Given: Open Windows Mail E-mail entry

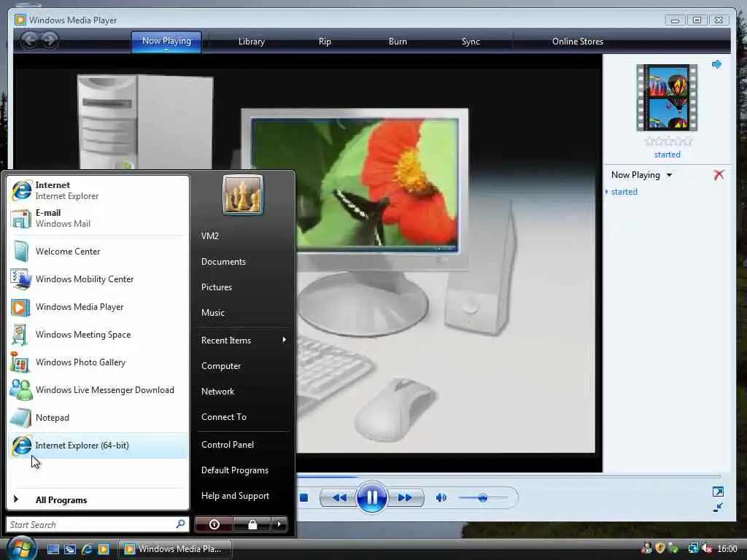Looking at the screenshot, I should point(98,218).
